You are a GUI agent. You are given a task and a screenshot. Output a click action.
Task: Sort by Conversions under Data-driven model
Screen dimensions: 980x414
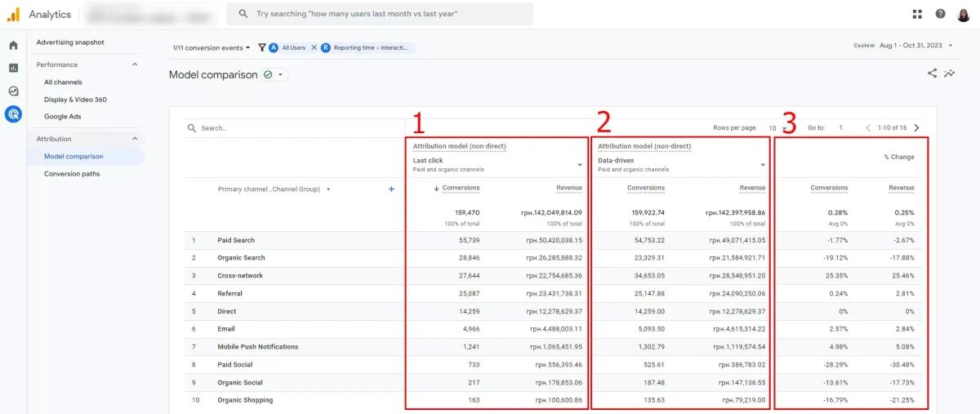646,188
